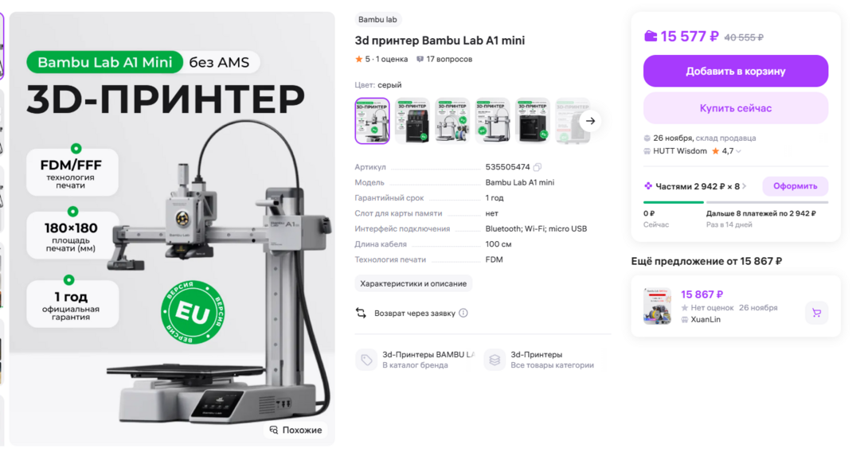
Task: Expand HUTT Wisdom seller rating chevron
Action: coord(738,151)
